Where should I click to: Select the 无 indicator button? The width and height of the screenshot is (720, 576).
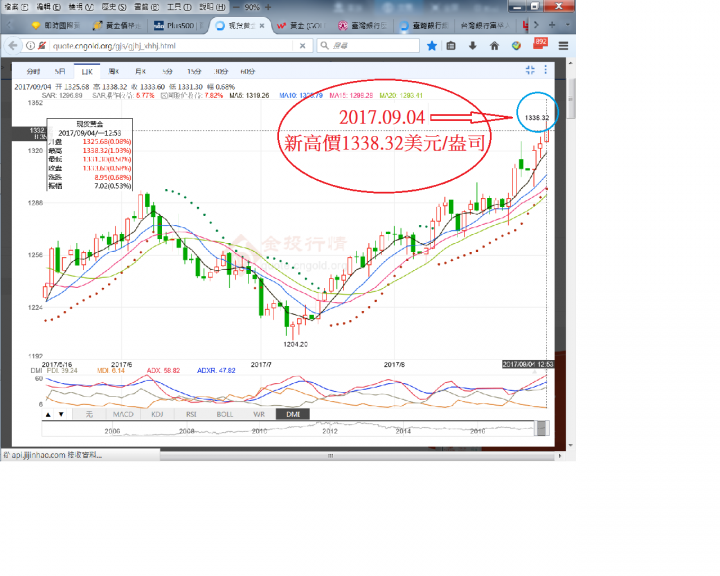[89, 414]
